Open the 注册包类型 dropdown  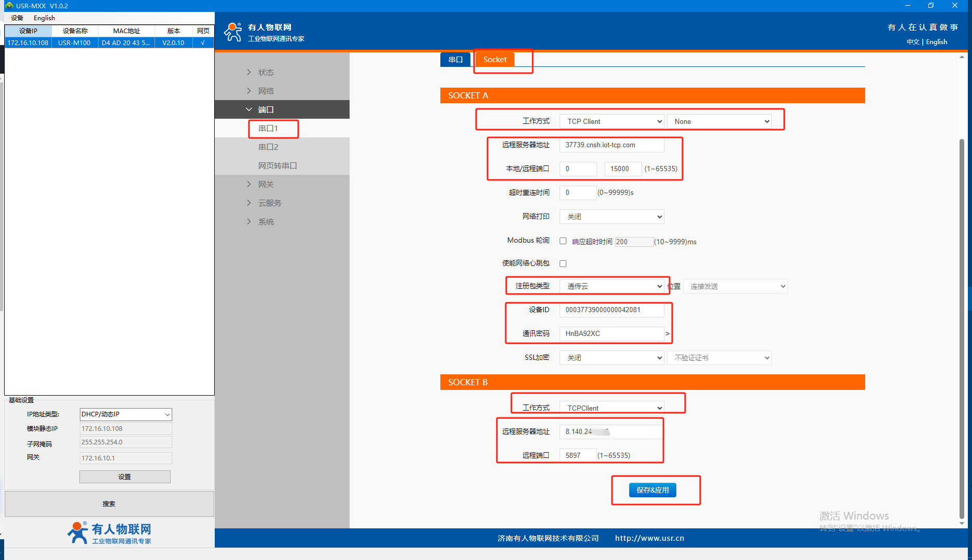pos(612,286)
